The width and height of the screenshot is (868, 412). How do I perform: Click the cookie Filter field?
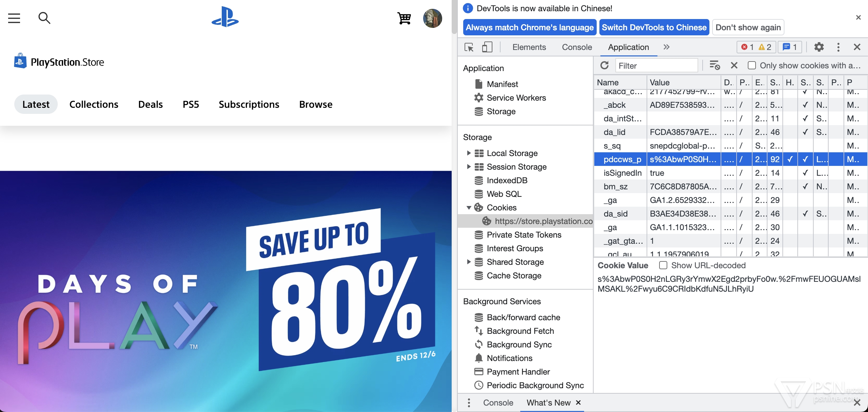coord(656,65)
